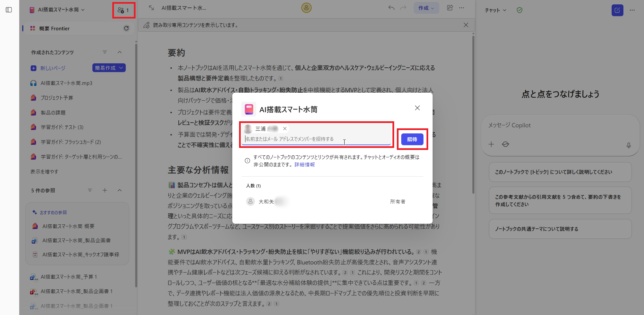Click the privacy shield icon beside チャット
The image size is (644, 315).
pyautogui.click(x=519, y=10)
